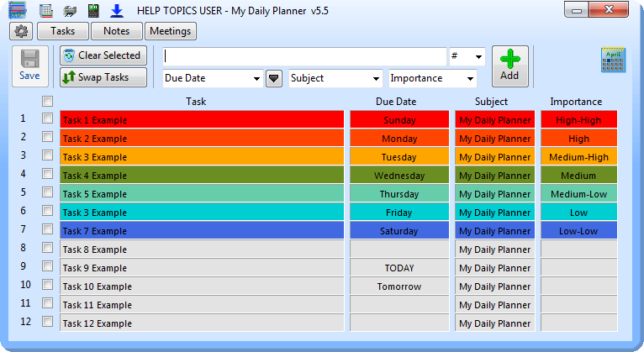
Task: Open settings via the gear button
Action: click(21, 31)
